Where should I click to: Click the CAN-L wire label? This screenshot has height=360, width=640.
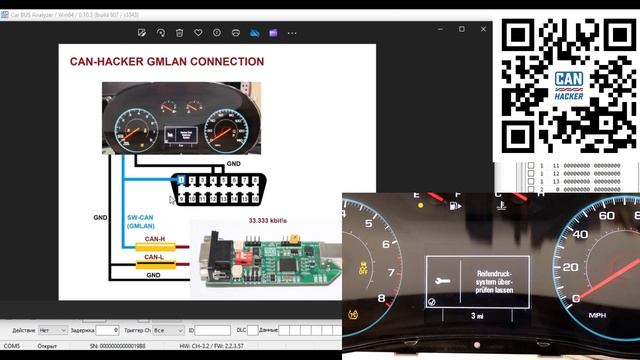[154, 257]
